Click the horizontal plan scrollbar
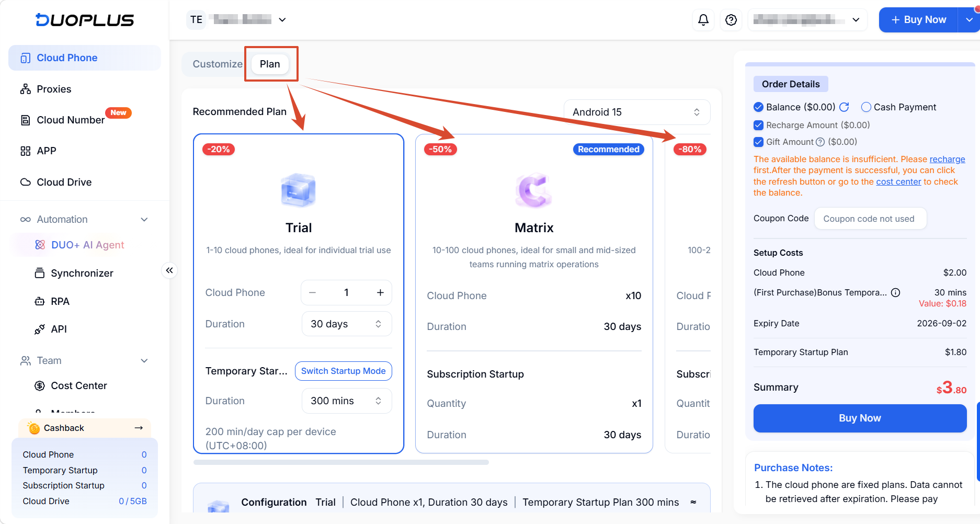Image resolution: width=980 pixels, height=524 pixels. pos(341,462)
